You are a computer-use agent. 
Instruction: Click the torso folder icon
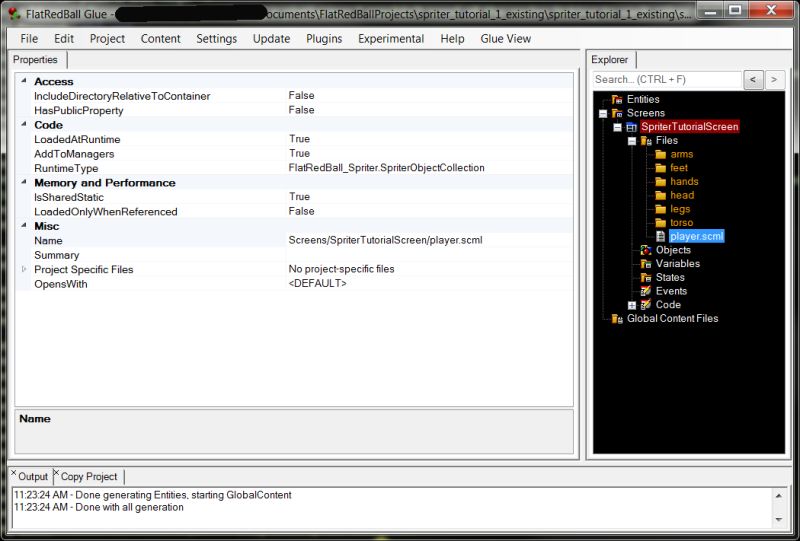pyautogui.click(x=661, y=223)
